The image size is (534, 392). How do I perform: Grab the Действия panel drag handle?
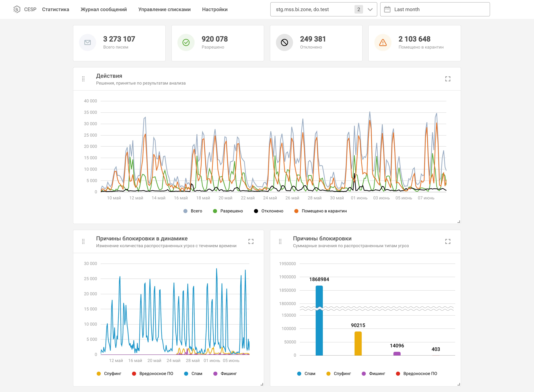coord(83,79)
